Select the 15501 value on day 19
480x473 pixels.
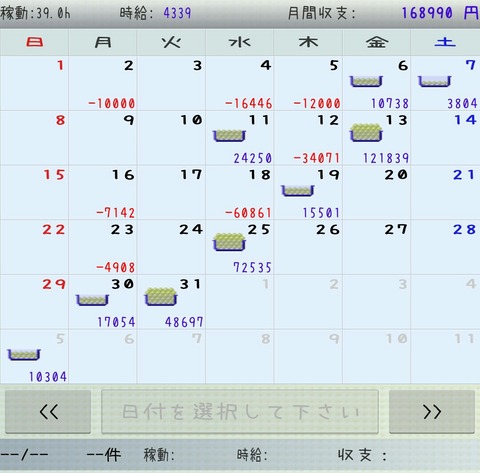(x=321, y=213)
